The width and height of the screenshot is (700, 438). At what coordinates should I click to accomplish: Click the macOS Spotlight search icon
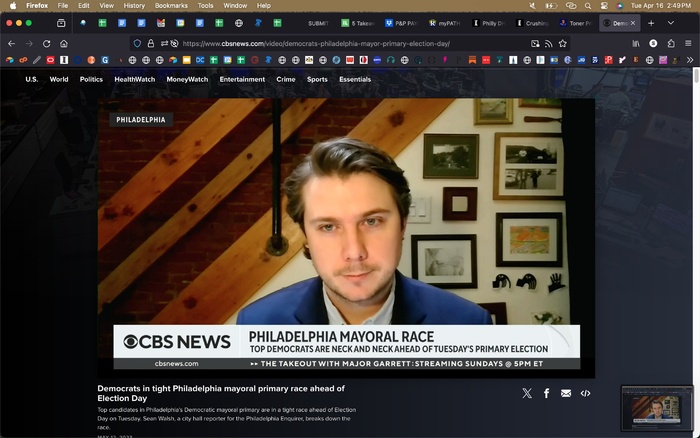click(588, 6)
